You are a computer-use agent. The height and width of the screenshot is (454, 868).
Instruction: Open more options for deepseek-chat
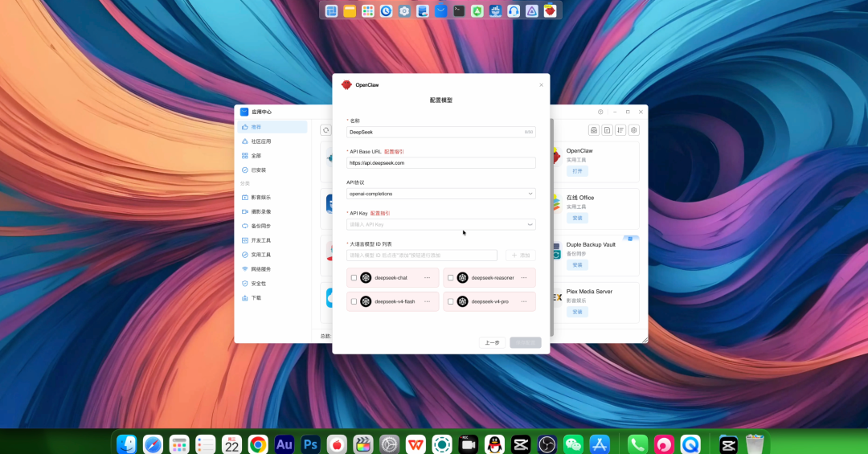428,278
